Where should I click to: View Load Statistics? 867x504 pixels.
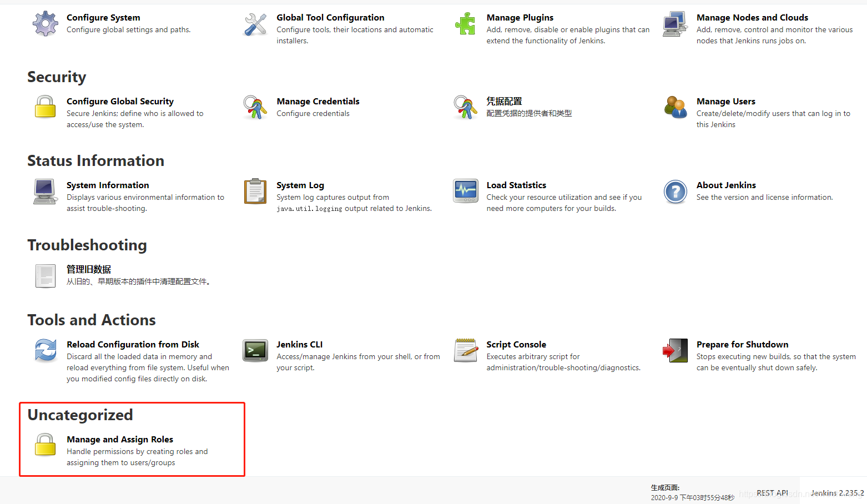516,185
